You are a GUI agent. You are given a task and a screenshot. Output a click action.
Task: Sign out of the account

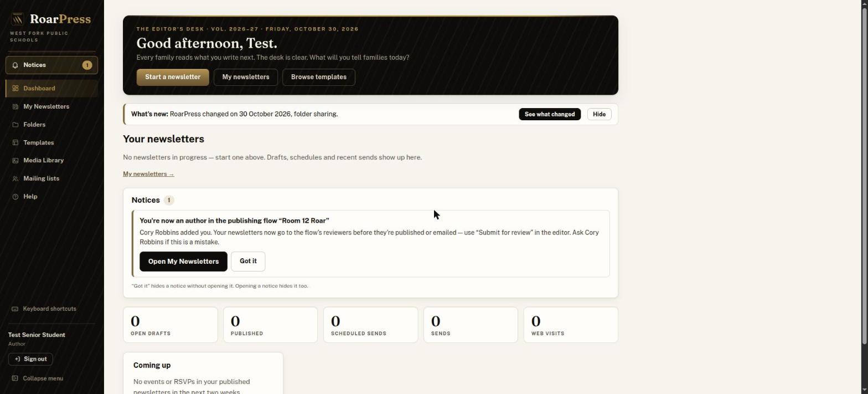coord(30,359)
